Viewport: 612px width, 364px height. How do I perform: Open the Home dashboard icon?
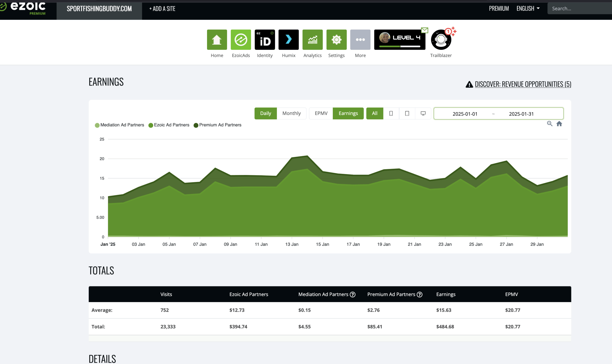pyautogui.click(x=217, y=39)
